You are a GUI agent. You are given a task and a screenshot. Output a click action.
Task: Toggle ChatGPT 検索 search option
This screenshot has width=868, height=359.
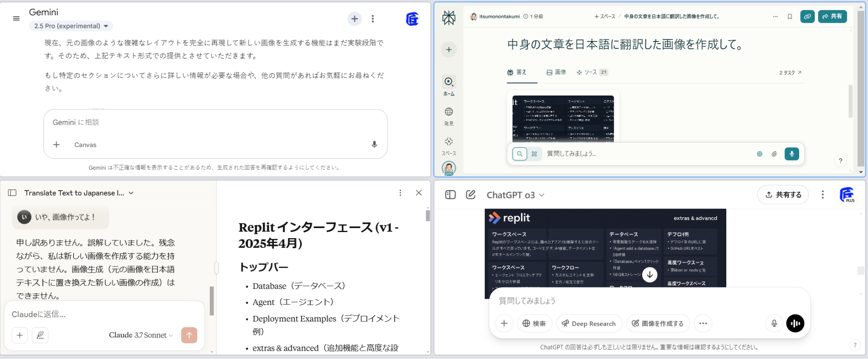[534, 323]
